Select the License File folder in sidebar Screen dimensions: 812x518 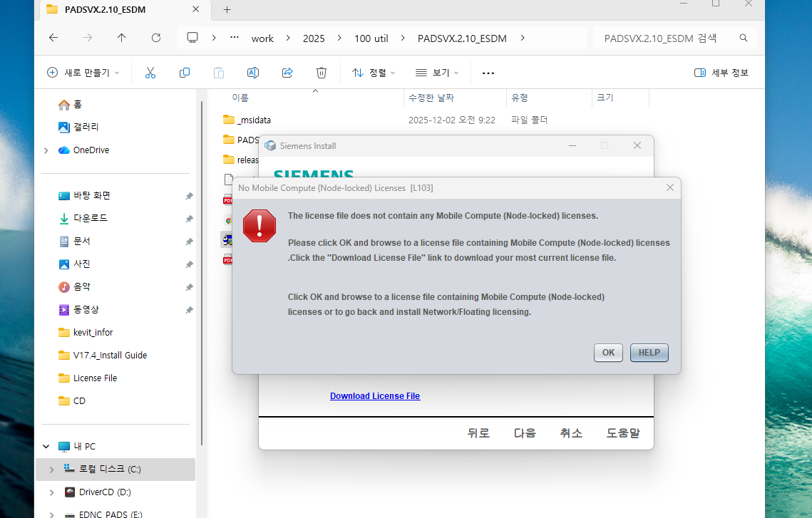(x=95, y=378)
